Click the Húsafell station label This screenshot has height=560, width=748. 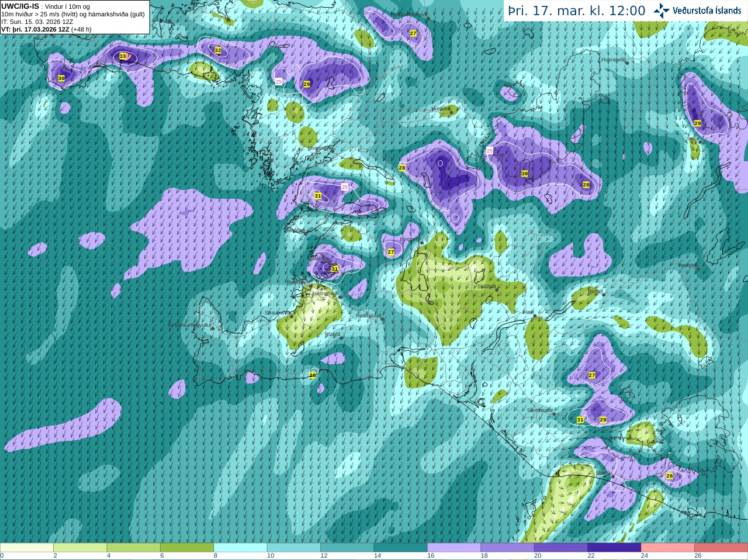(x=441, y=109)
